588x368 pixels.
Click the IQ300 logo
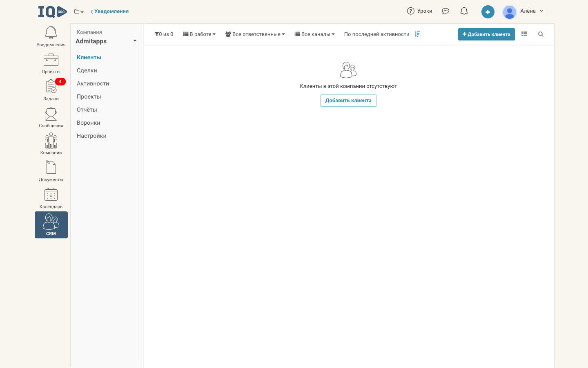(x=53, y=11)
